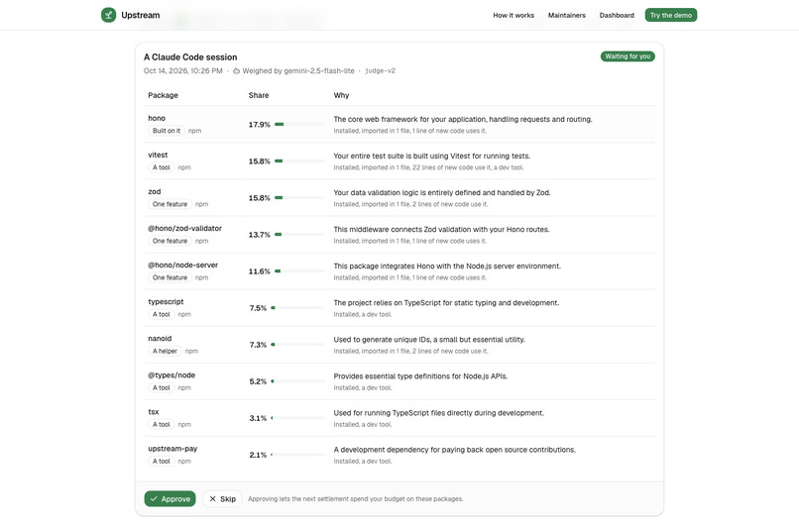The image size is (799, 532).
Task: Click A tool tag under vitest
Action: [x=161, y=167]
